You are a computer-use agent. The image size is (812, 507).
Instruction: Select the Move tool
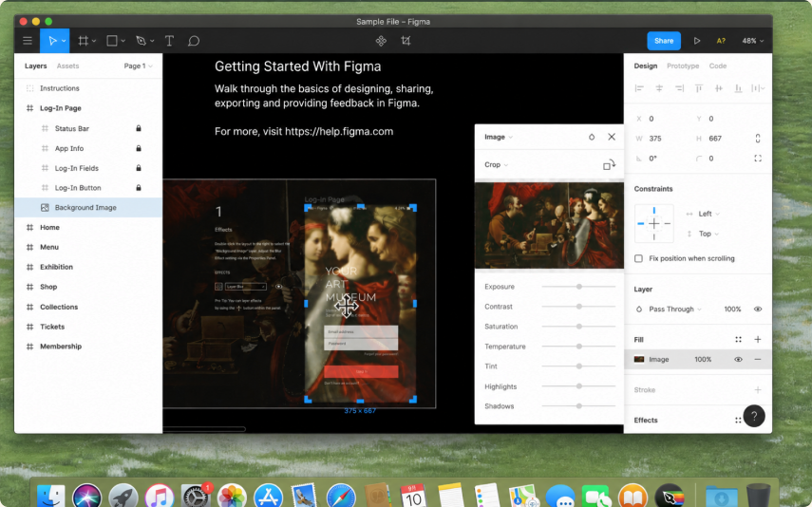tap(52, 41)
